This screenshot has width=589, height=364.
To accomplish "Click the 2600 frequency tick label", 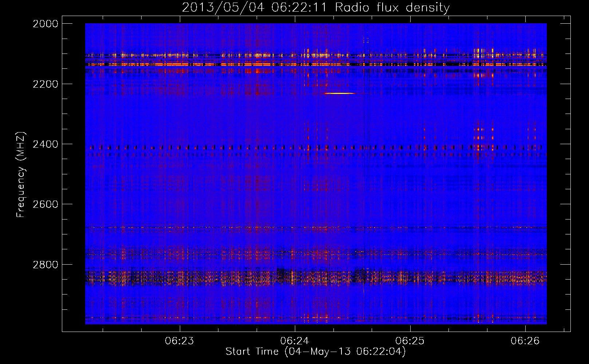I will pyautogui.click(x=46, y=204).
